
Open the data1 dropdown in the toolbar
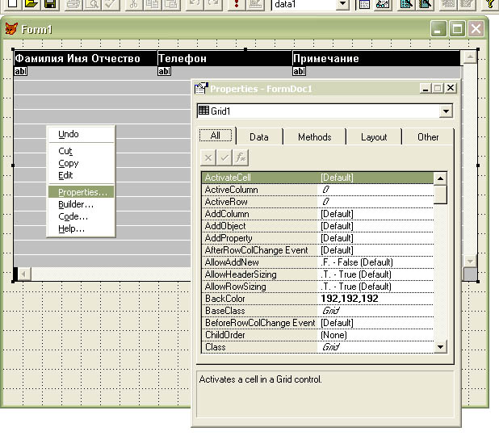[342, 5]
